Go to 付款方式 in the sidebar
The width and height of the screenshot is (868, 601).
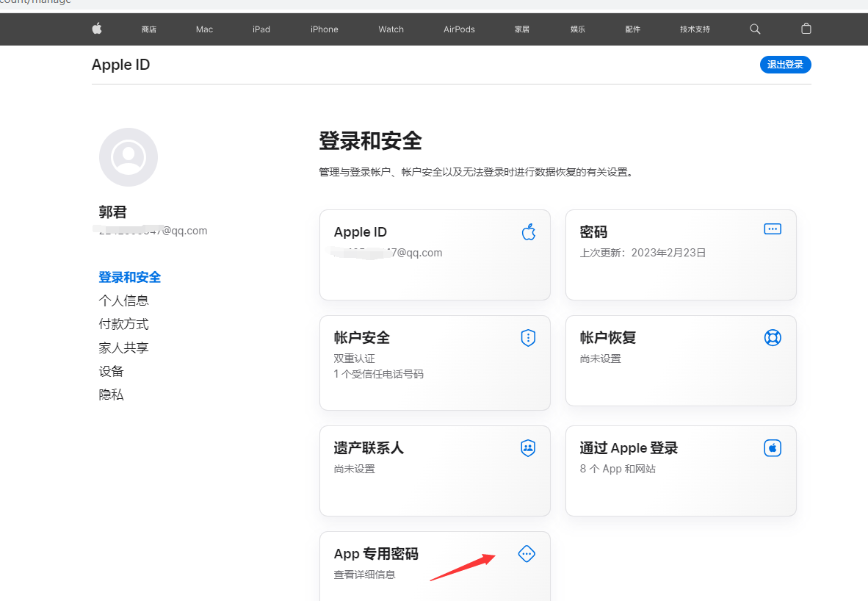pyautogui.click(x=123, y=324)
